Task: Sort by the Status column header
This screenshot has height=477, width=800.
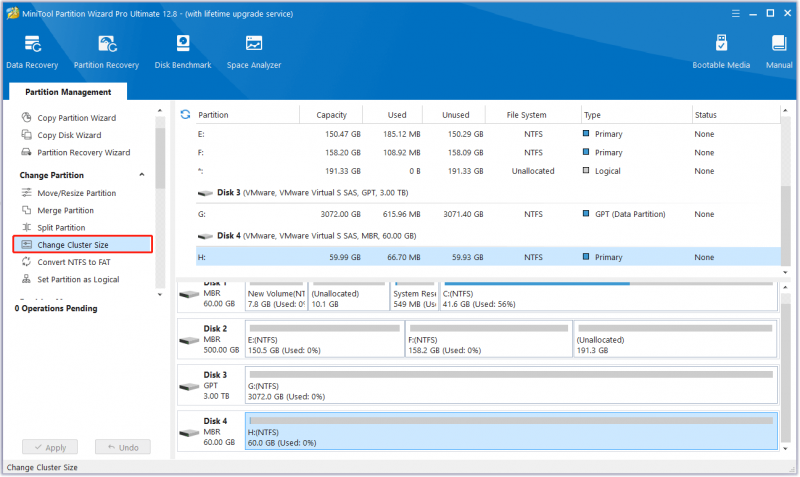Action: (x=705, y=115)
